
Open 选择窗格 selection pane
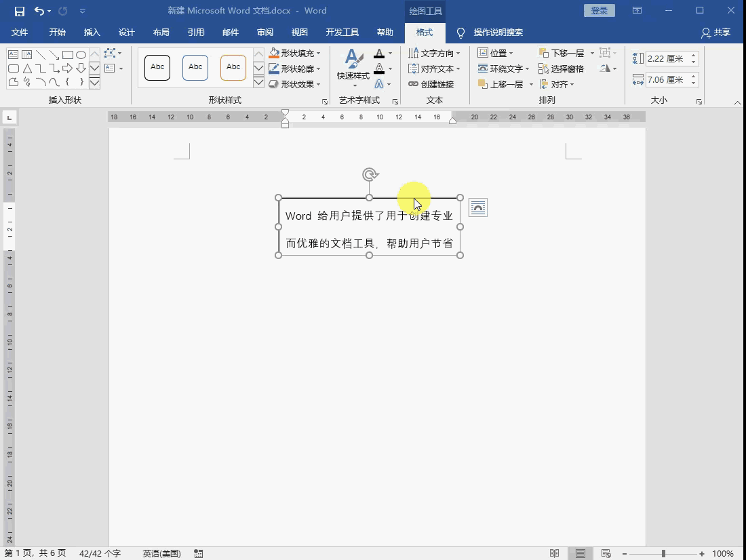click(561, 69)
